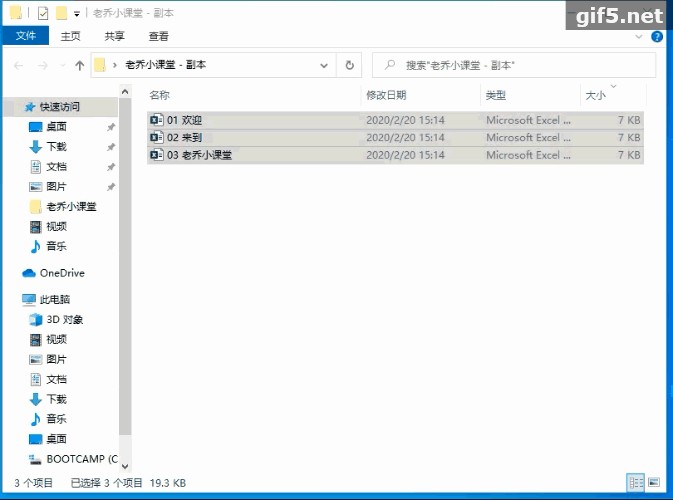673x500 pixels.
Task: Unpin 桌面 using its pin icon
Action: (x=111, y=127)
